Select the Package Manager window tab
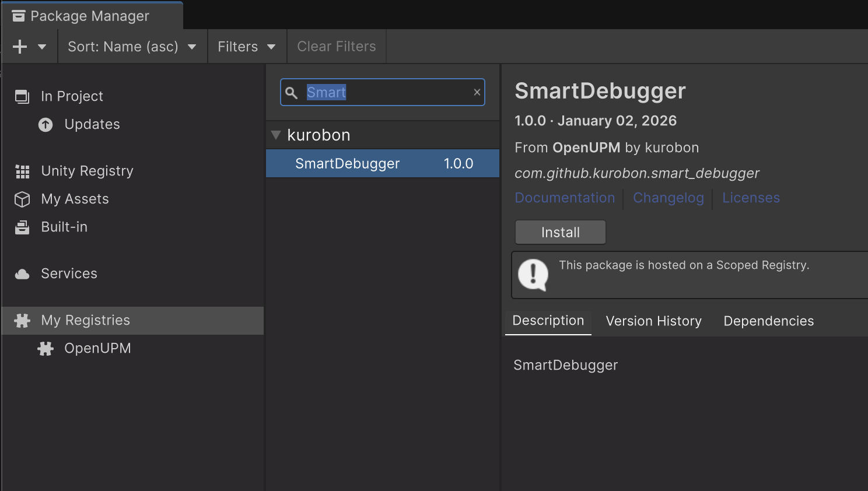 pos(92,16)
